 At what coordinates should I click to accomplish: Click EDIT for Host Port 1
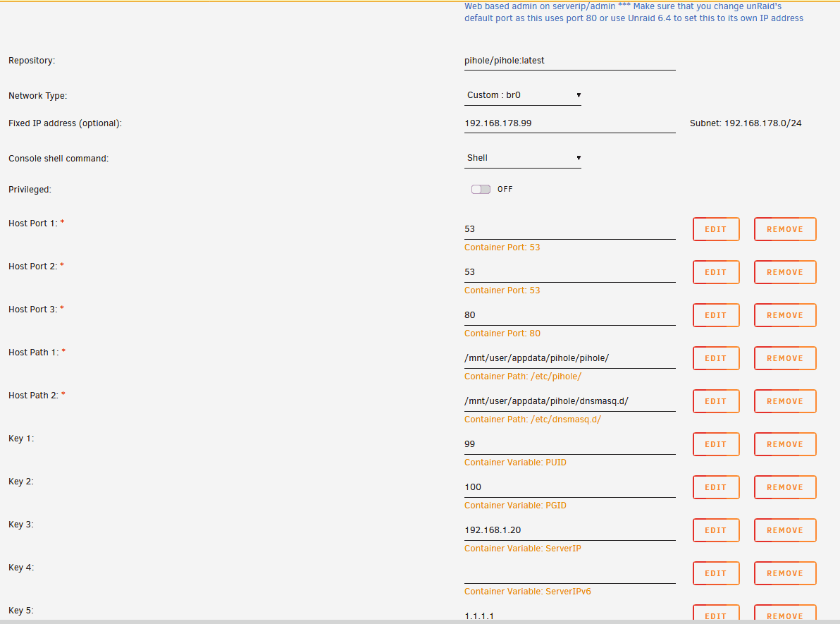[x=716, y=229]
